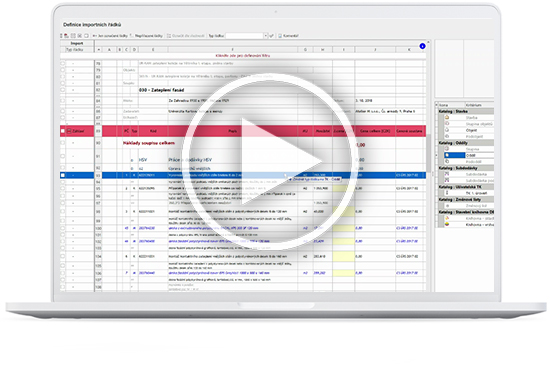Open the column filter arrow beside column A
This screenshot has width=550, height=382.
click(99, 50)
